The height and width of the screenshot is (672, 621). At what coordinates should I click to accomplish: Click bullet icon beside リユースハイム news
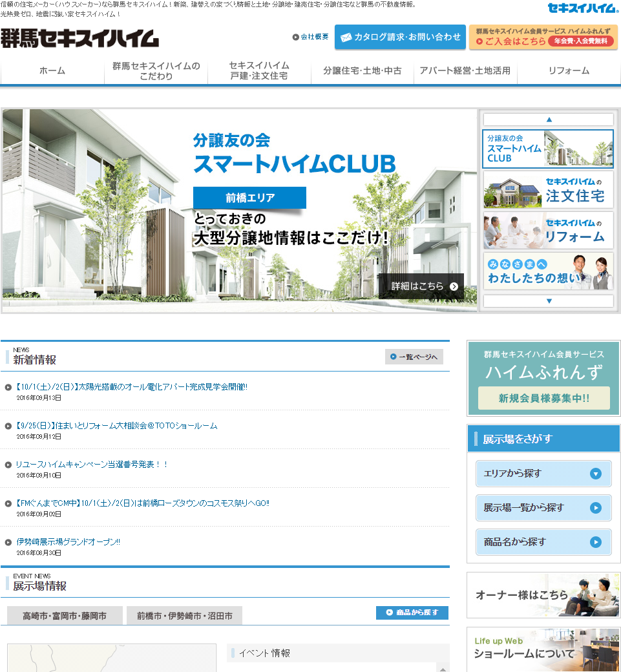(8, 465)
